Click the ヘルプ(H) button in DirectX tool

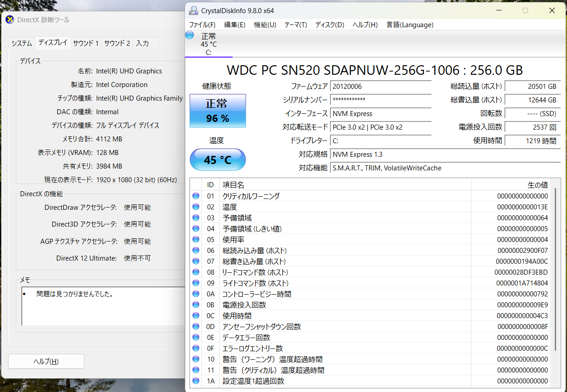(46, 361)
